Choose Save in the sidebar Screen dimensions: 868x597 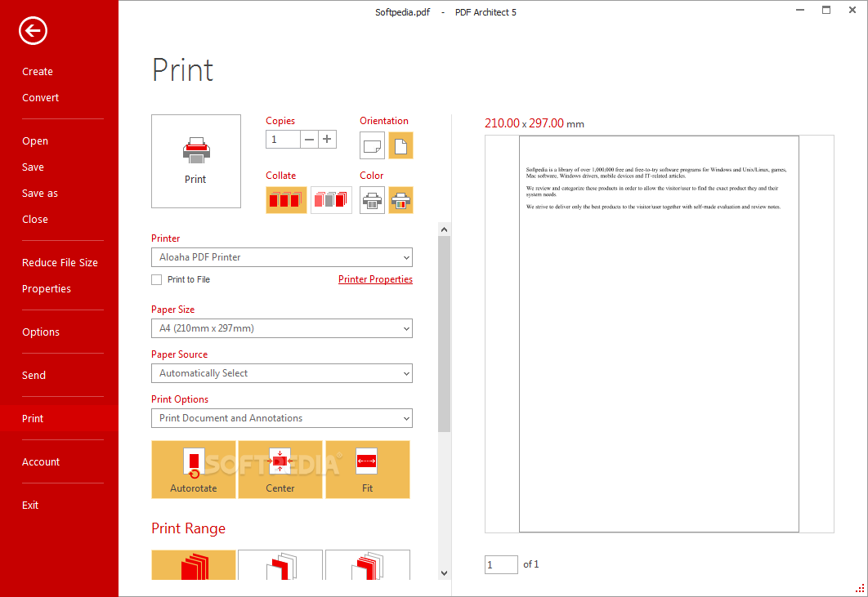pyautogui.click(x=33, y=167)
